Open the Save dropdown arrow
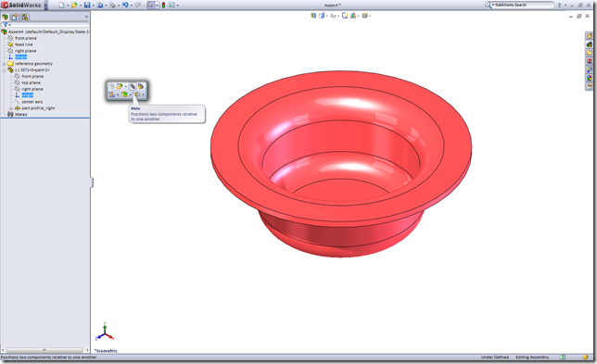Screen dimensions: 597x364 coord(94,6)
